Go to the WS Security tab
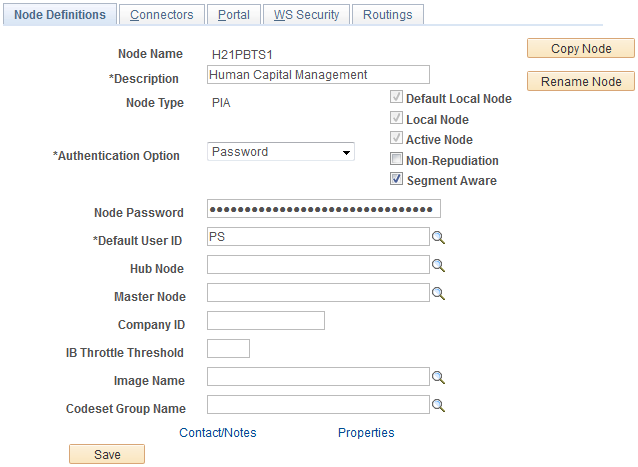The image size is (638, 467). (307, 15)
